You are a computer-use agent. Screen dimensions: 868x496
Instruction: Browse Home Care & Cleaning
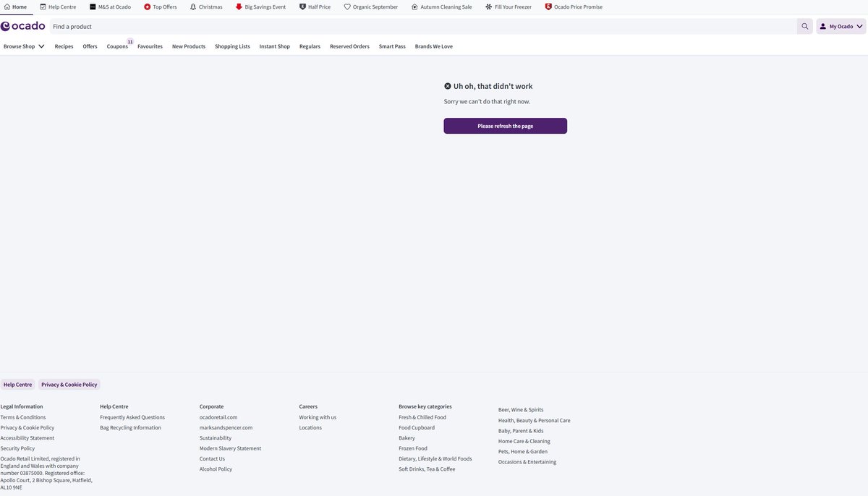pyautogui.click(x=524, y=441)
